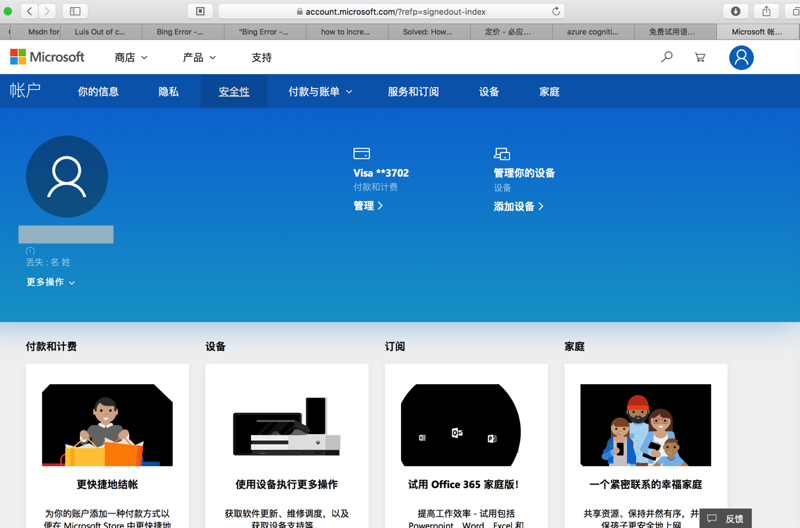Screen dimensions: 800x528
Task: Open the search magnifier icon
Action: tap(667, 57)
